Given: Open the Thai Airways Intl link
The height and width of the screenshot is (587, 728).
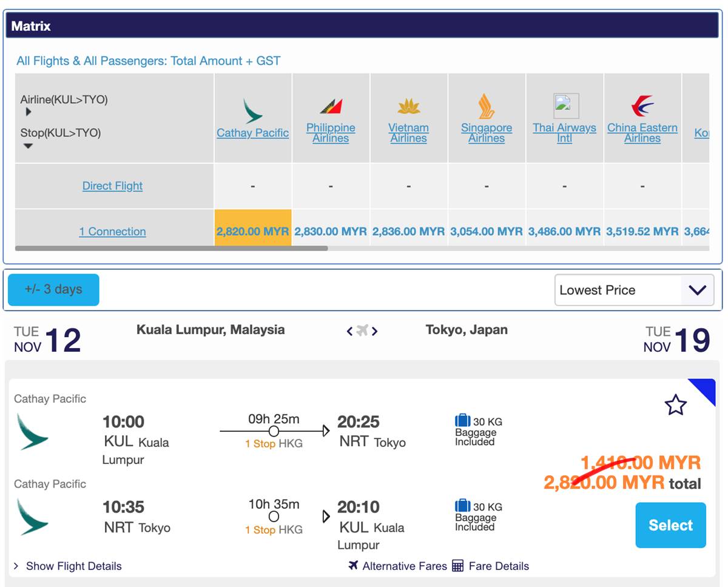Looking at the screenshot, I should pyautogui.click(x=564, y=133).
